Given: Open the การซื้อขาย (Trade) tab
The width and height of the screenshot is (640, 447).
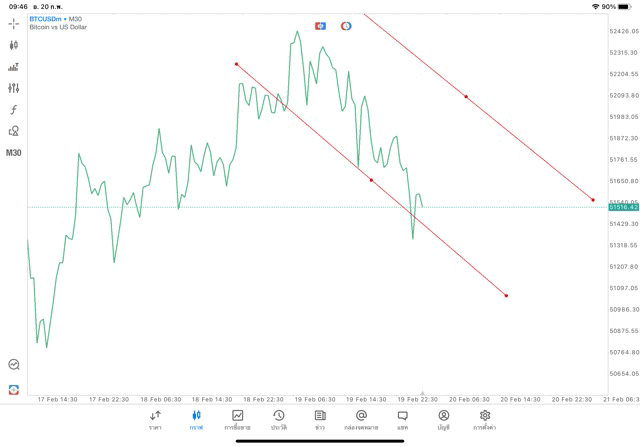Looking at the screenshot, I should pos(238,419).
